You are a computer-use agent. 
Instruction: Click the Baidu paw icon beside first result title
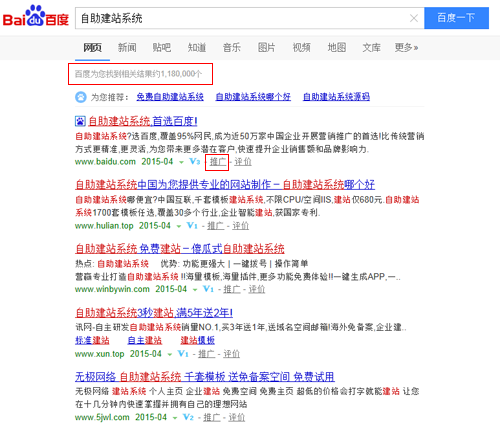[x=80, y=121]
